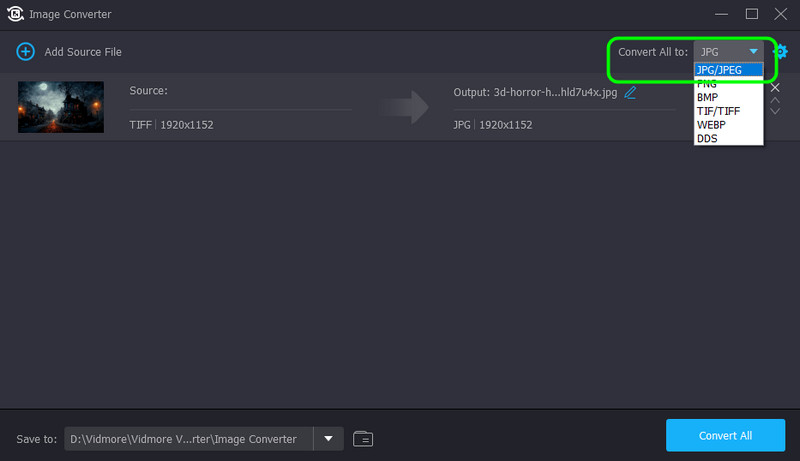Move the file up with the up arrow

pos(774,100)
